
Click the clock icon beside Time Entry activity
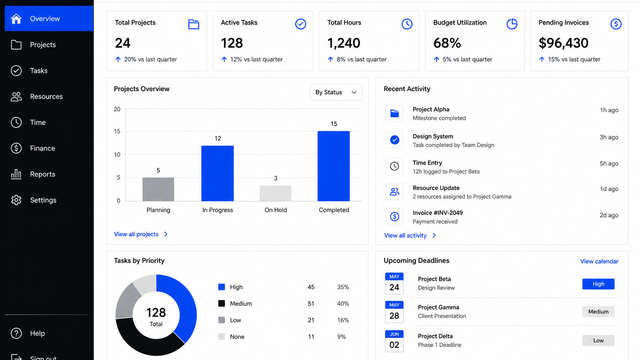(x=394, y=166)
